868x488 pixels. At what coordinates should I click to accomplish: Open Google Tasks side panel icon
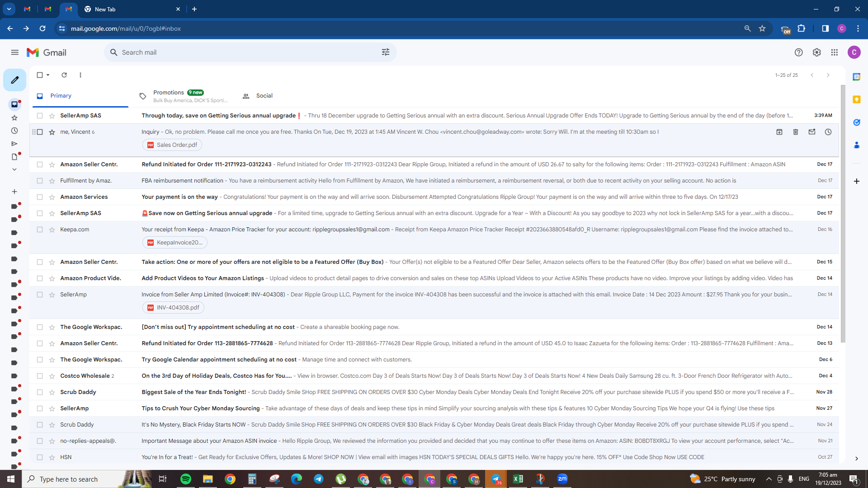[856, 122]
